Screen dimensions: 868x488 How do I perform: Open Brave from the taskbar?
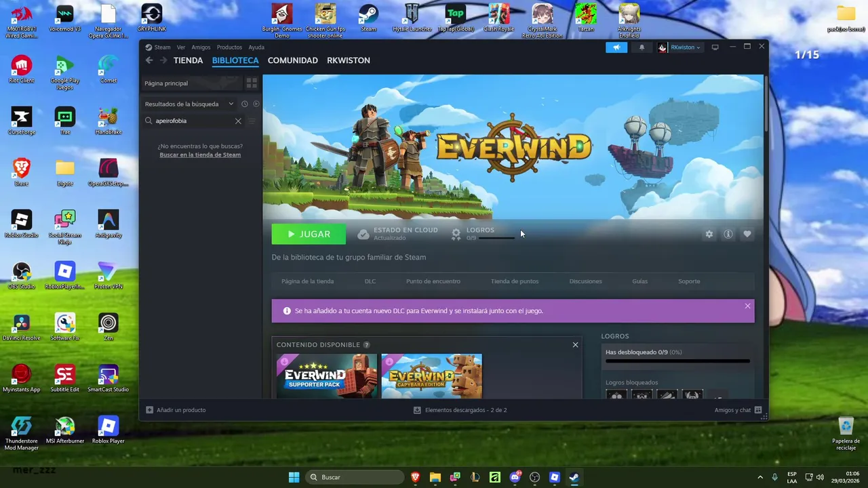[x=415, y=477]
